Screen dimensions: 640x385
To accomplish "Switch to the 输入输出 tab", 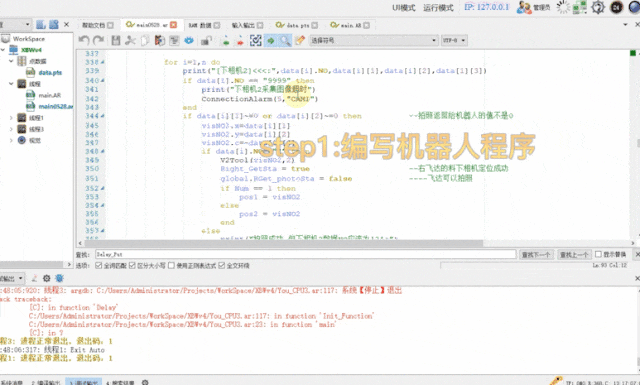I will (247, 25).
